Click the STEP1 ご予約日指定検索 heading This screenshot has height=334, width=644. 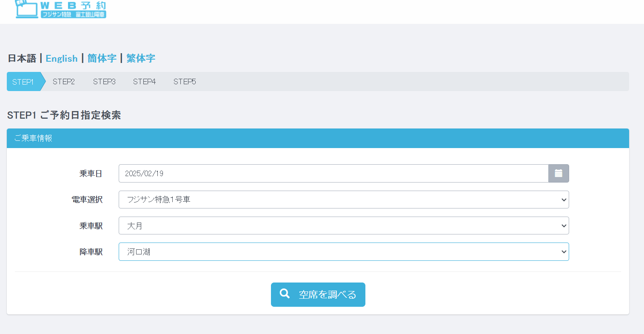pos(64,115)
